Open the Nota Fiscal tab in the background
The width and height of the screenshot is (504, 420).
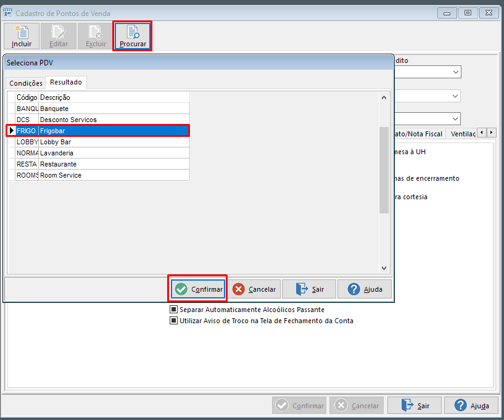pyautogui.click(x=419, y=134)
